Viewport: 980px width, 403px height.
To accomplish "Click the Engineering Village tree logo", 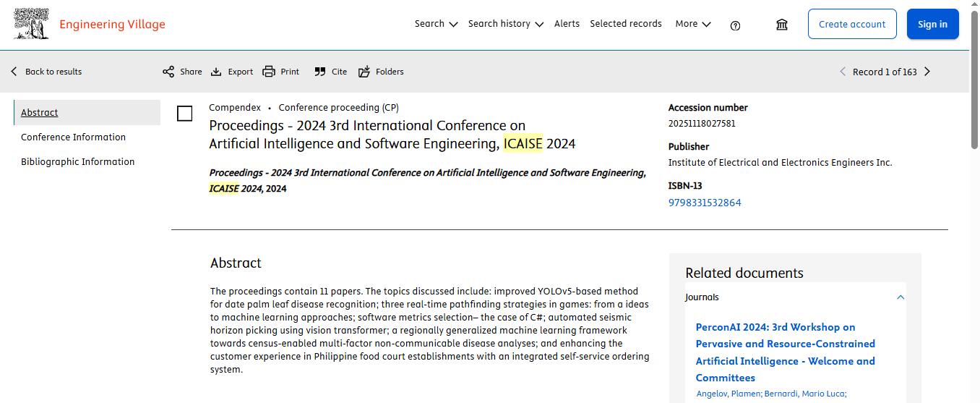I will [31, 24].
